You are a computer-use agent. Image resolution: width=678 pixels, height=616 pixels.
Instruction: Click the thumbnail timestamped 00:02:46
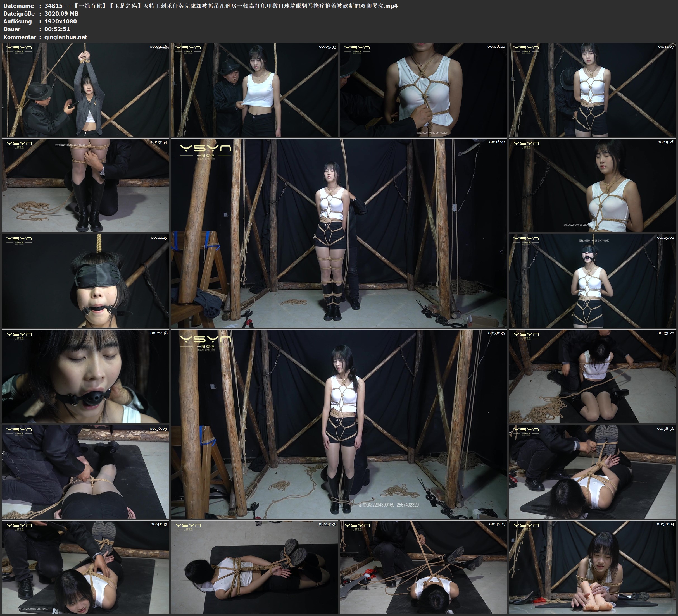pos(85,89)
